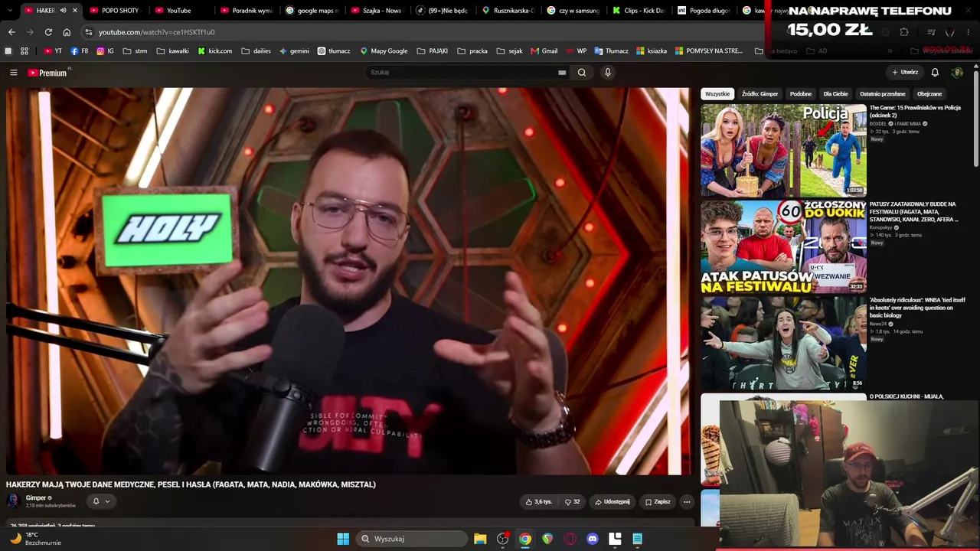The image size is (980, 551).
Task: Open the WNBA 'Absolutely ridiculous' video thumbnail
Action: coord(783,344)
